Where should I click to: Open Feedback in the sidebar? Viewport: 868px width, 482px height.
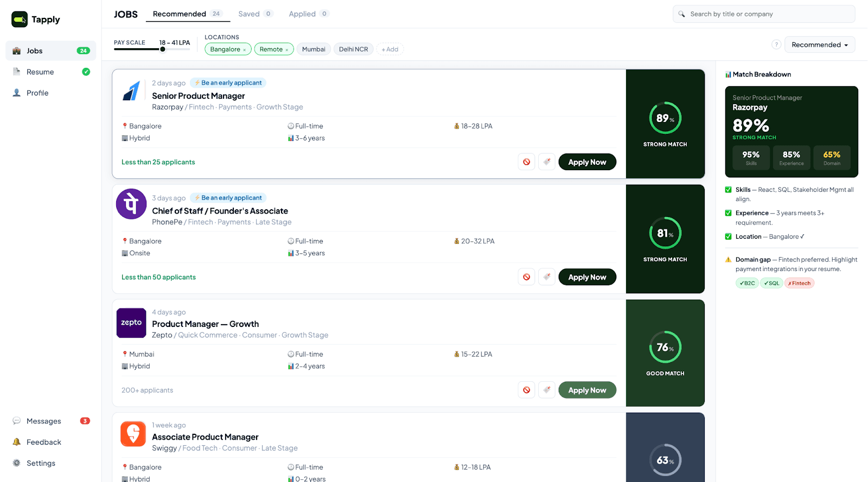click(50, 442)
